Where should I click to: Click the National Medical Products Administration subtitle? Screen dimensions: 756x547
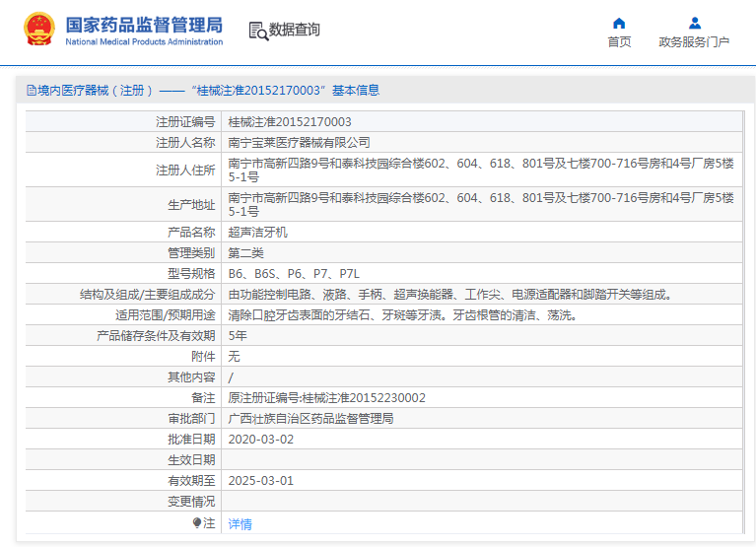(144, 42)
